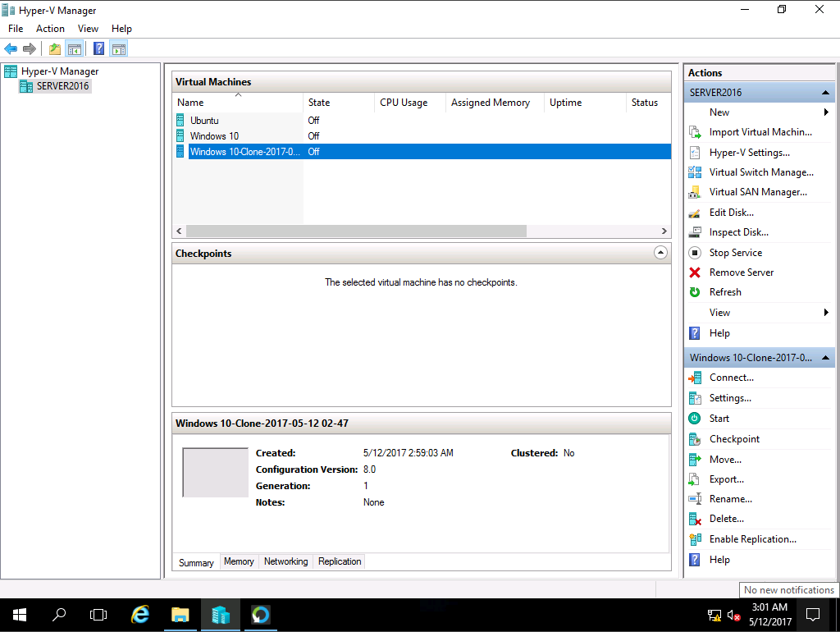The width and height of the screenshot is (840, 632).
Task: Sort virtual machines by Name column
Action: click(237, 103)
